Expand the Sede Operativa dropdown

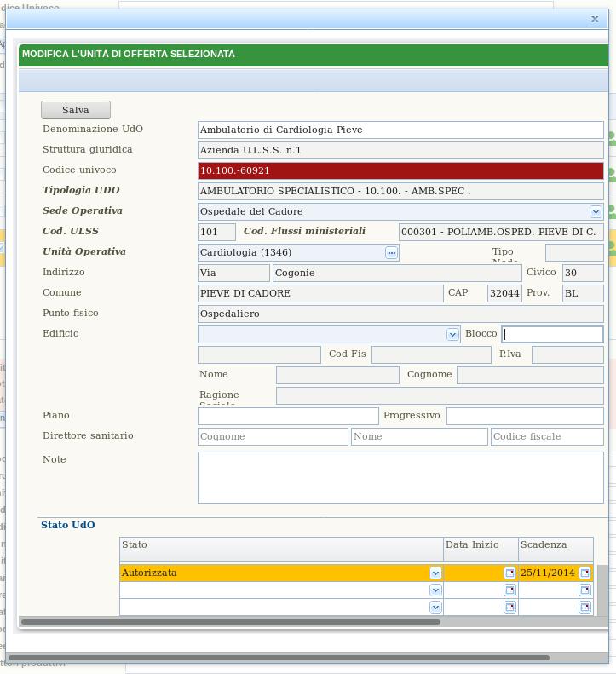click(x=596, y=212)
